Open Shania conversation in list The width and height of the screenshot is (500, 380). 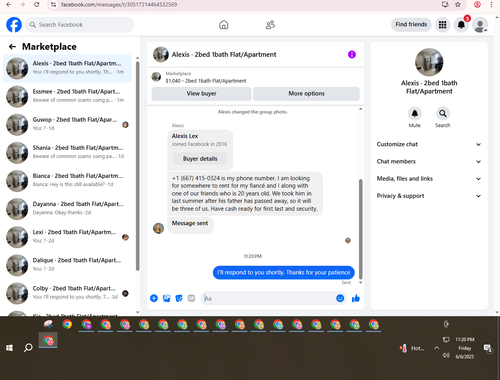(x=67, y=152)
